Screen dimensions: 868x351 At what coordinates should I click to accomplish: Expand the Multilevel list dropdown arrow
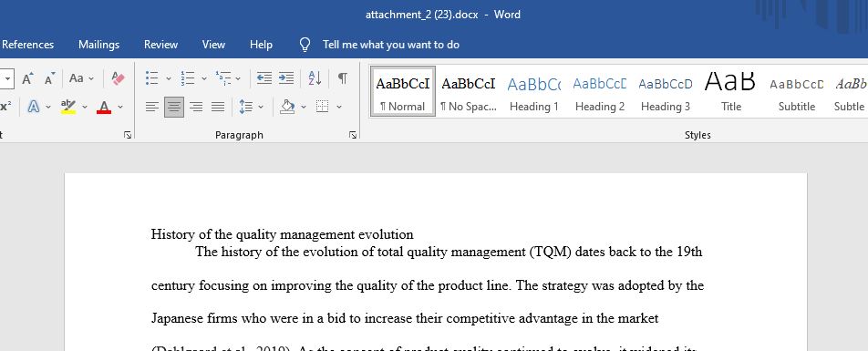[x=238, y=78]
